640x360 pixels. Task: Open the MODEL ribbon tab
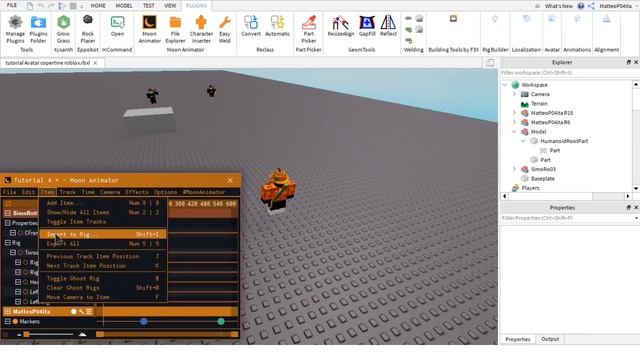[124, 6]
